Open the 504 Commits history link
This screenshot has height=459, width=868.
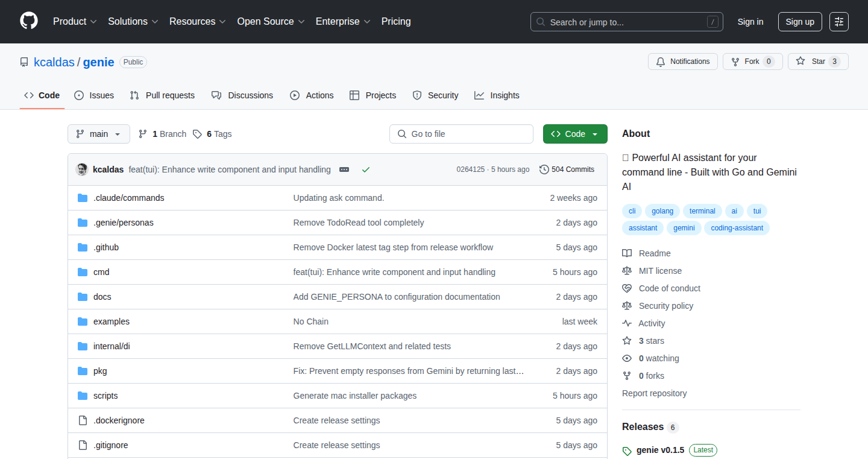567,169
